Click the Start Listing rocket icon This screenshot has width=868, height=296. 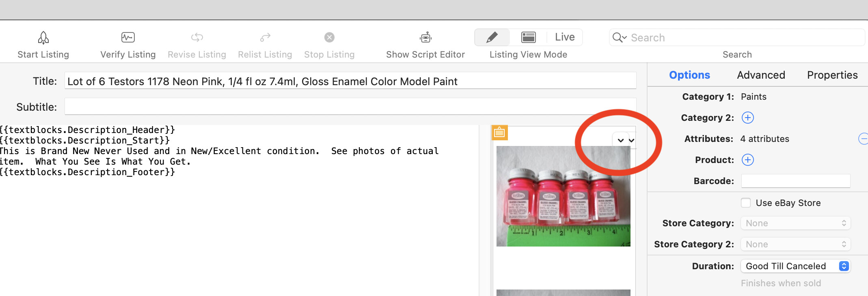[43, 38]
